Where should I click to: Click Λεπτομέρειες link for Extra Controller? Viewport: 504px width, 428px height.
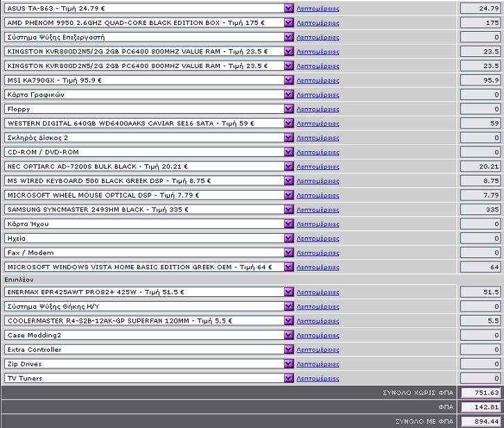(318, 350)
